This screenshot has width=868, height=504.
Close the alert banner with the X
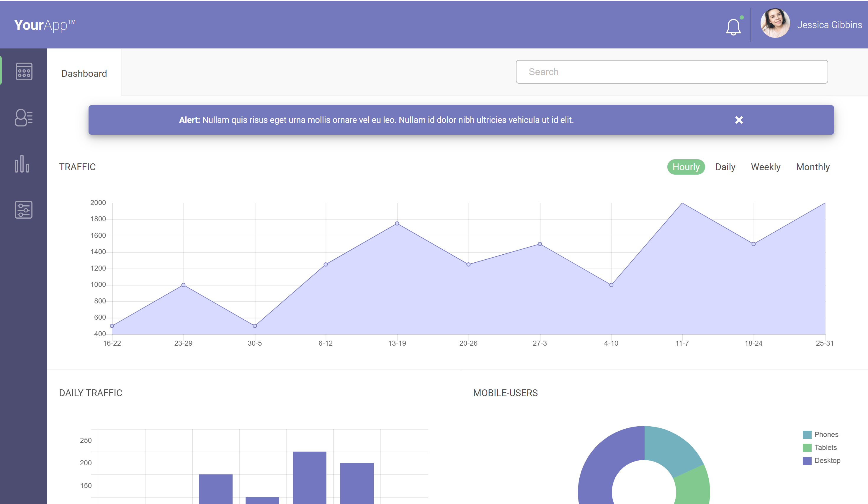pyautogui.click(x=739, y=120)
